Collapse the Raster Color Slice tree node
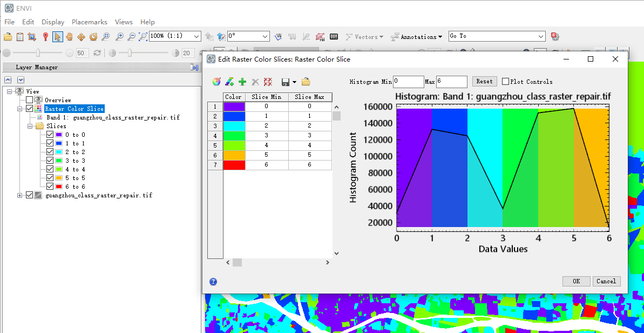Screen dimensions: 644x333 tap(19, 109)
